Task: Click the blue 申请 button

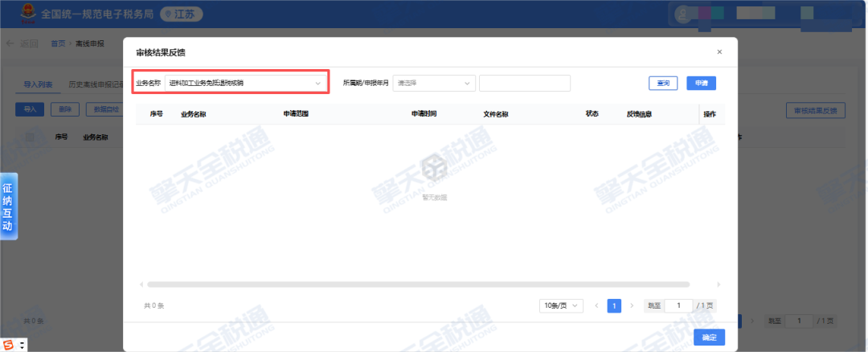Action: click(x=702, y=83)
